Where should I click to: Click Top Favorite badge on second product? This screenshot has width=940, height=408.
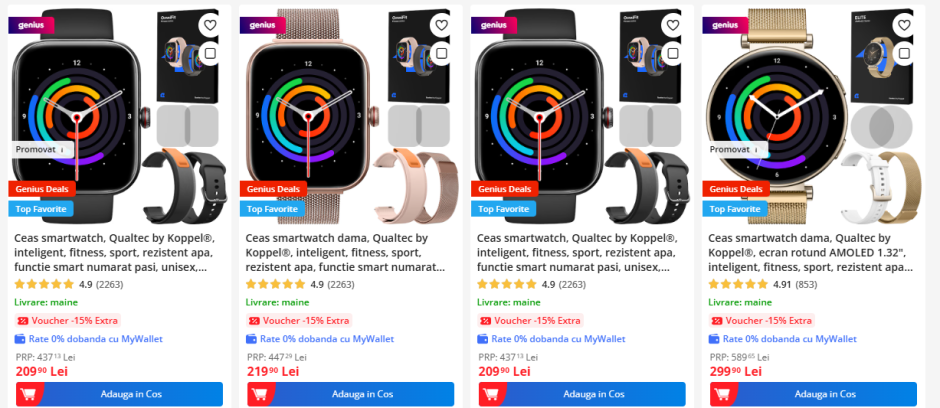[273, 209]
